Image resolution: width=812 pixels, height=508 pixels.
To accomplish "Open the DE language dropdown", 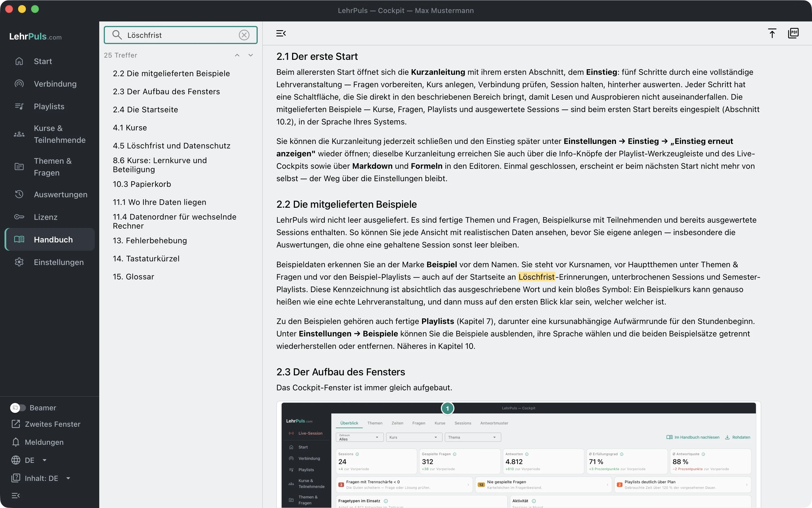I will 29,460.
